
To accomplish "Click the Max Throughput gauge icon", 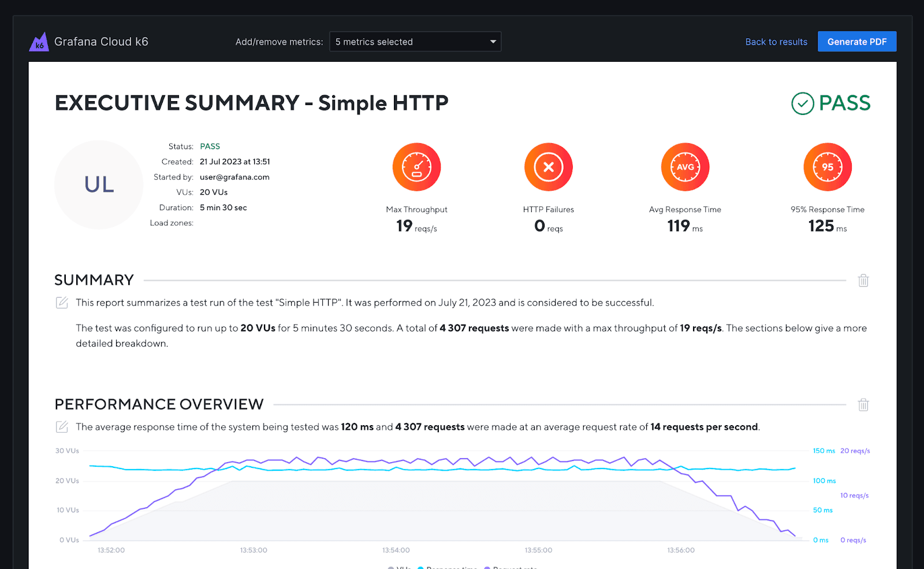I will point(416,167).
